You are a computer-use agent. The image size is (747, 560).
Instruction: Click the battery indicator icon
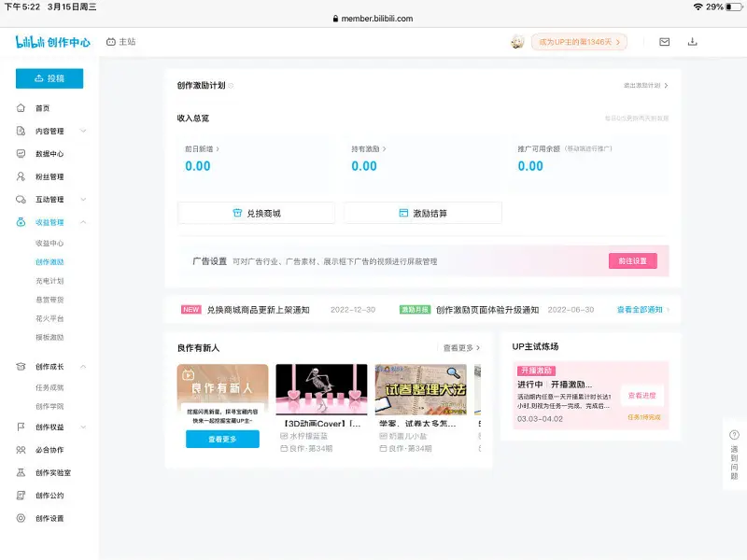click(x=734, y=7)
